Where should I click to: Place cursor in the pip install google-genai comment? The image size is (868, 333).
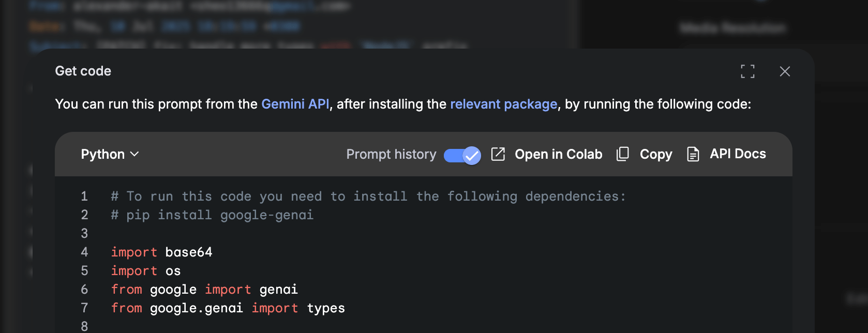212,215
